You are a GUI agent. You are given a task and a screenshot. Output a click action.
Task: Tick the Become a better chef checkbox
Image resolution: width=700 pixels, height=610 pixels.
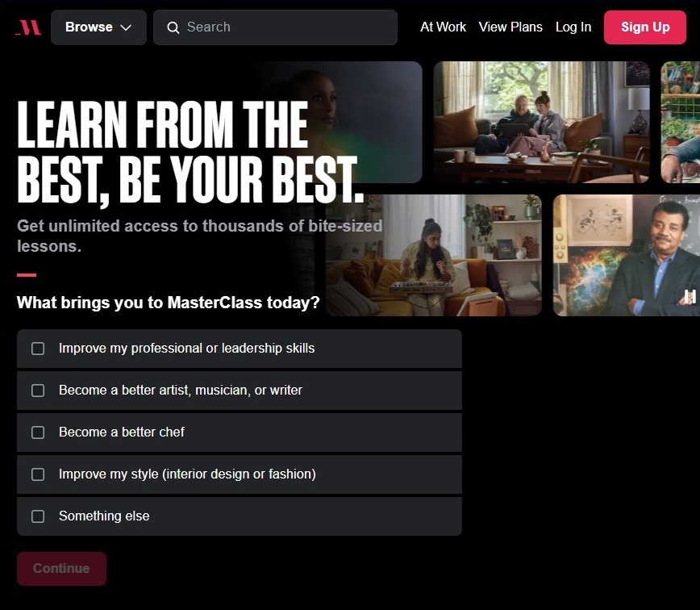[38, 432]
